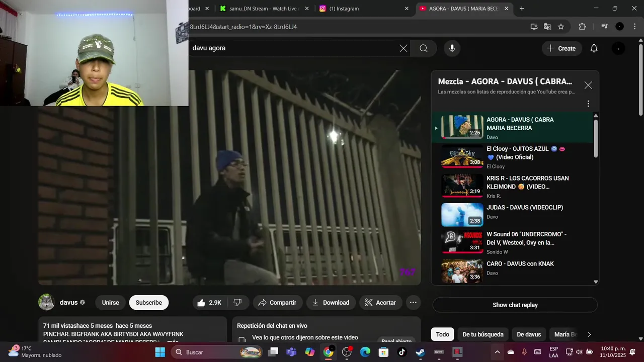Open Task View on the taskbar
This screenshot has width=644, height=362.
click(x=273, y=352)
